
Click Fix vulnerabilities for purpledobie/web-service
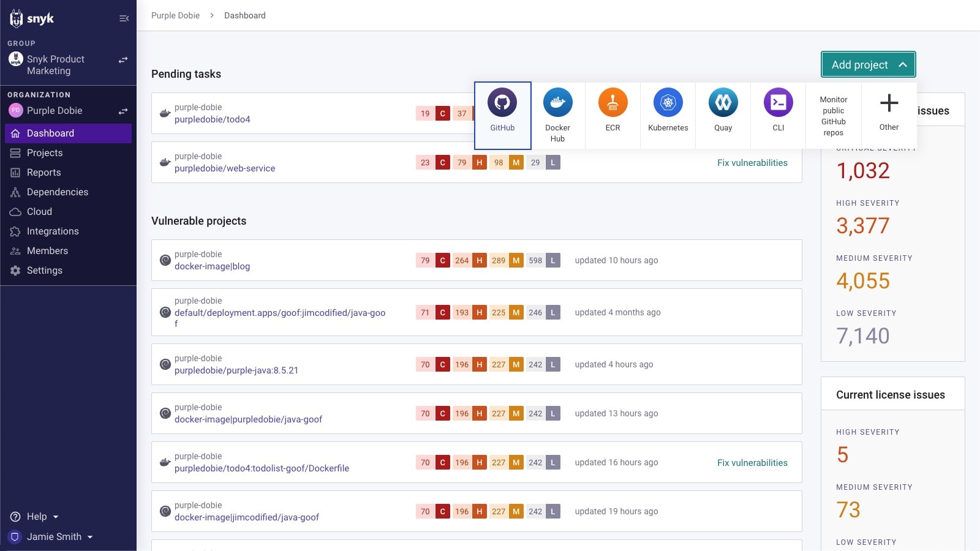tap(752, 163)
